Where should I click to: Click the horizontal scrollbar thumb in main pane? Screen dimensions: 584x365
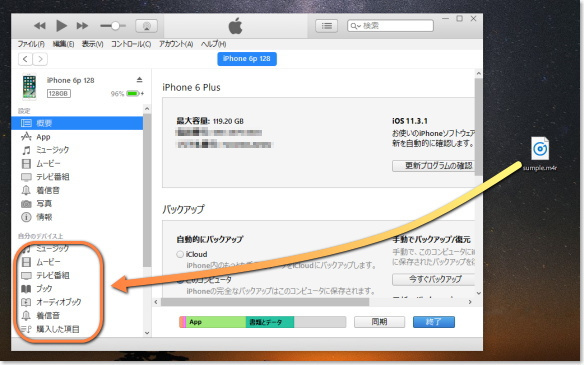click(x=265, y=302)
